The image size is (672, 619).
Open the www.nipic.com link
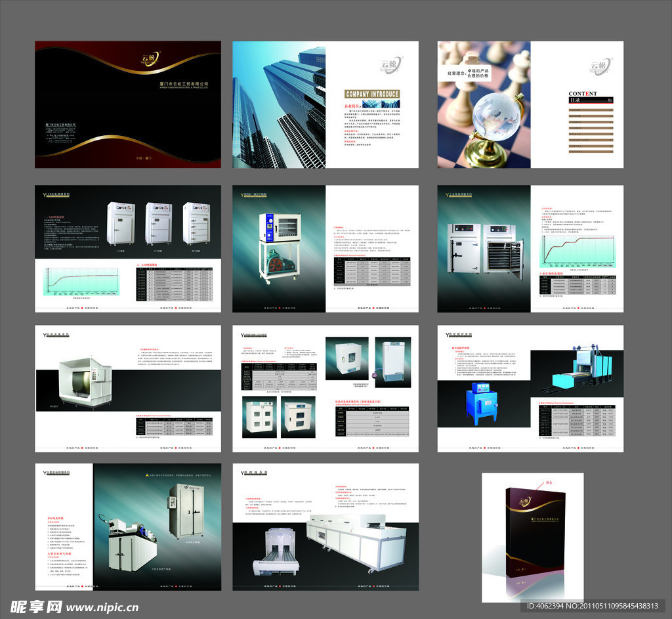[x=102, y=608]
